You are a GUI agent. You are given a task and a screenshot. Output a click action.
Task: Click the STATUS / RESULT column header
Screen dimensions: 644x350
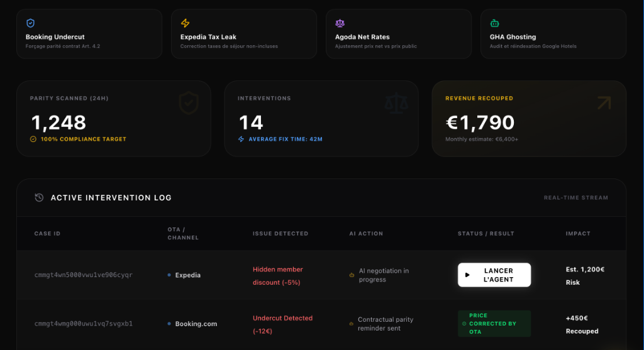486,234
